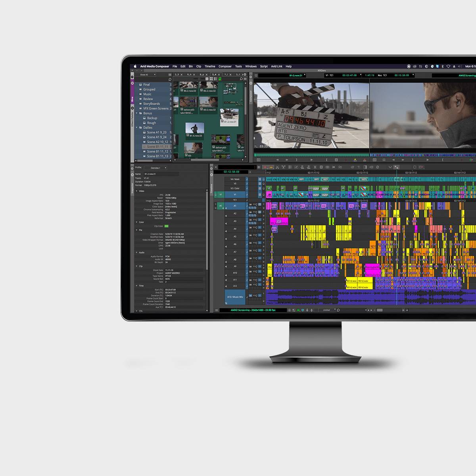The image size is (476, 476).
Task: Toggle the V1 record track selector
Action: [235, 195]
